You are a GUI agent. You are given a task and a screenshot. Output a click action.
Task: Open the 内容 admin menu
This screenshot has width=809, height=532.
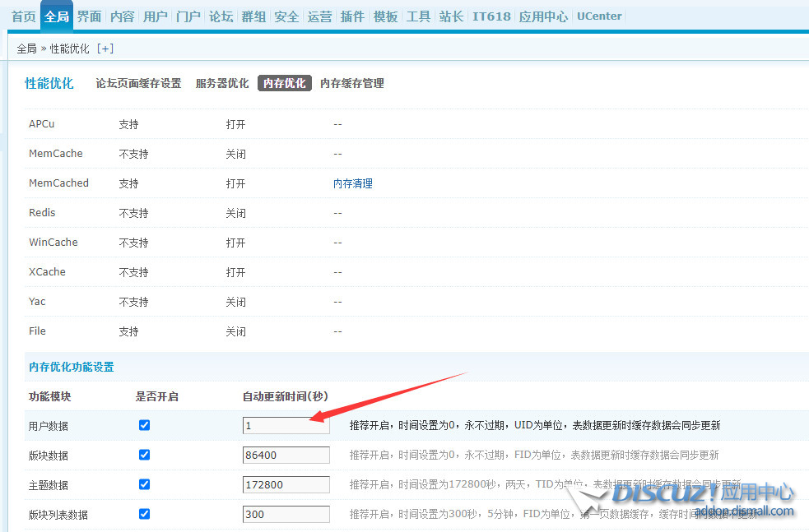coord(122,16)
